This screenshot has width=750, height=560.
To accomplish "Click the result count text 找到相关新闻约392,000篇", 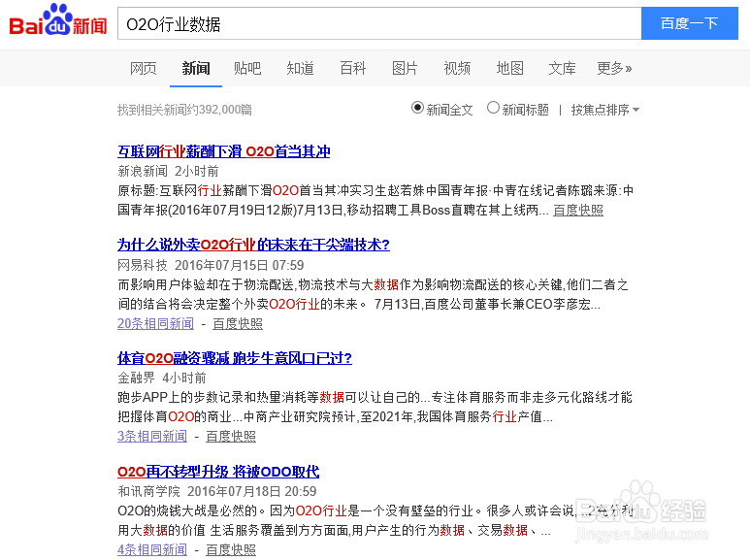I will click(x=184, y=110).
